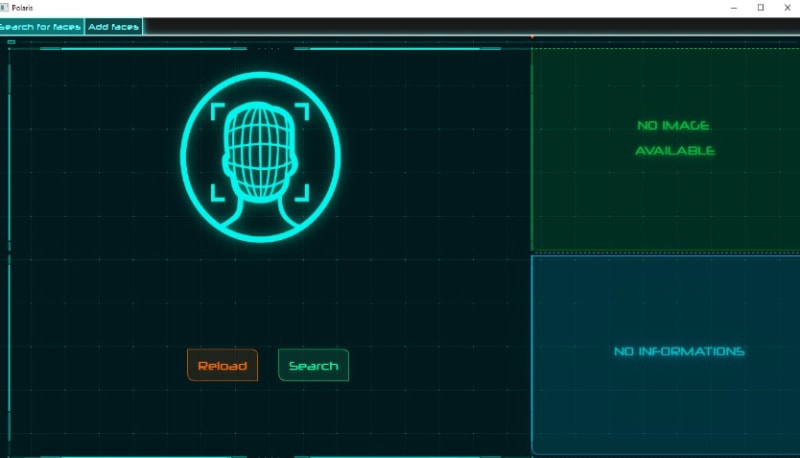The width and height of the screenshot is (800, 458).
Task: Click the NO IMAGE AVAILABLE text
Action: [675, 138]
